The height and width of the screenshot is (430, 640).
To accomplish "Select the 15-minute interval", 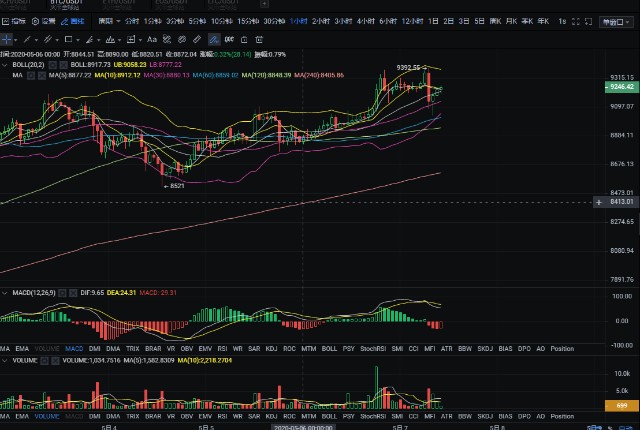I will click(x=248, y=21).
